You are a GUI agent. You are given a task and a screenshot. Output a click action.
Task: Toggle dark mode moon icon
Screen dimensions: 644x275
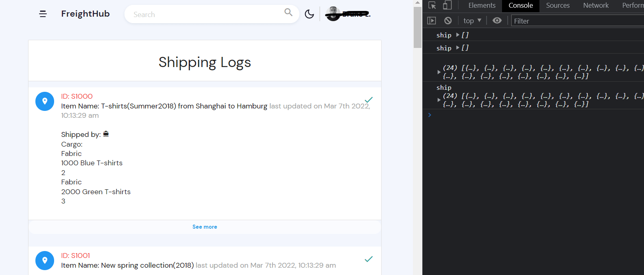[309, 14]
